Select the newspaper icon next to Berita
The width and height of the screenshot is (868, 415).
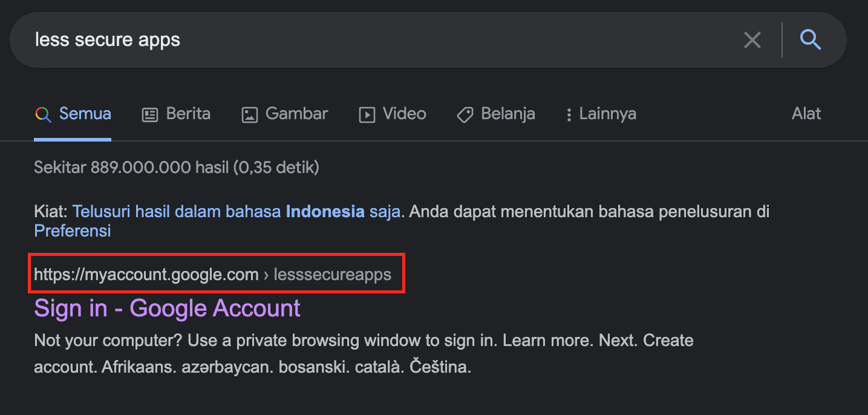coord(149,114)
